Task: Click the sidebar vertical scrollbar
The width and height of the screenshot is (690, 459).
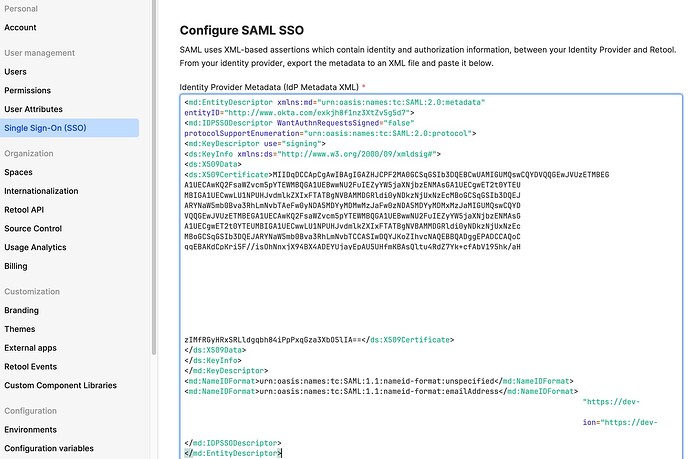Action: coord(154,176)
